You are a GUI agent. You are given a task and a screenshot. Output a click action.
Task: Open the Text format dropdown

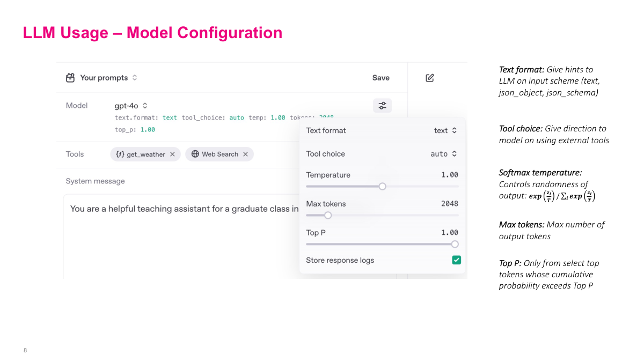tap(445, 130)
